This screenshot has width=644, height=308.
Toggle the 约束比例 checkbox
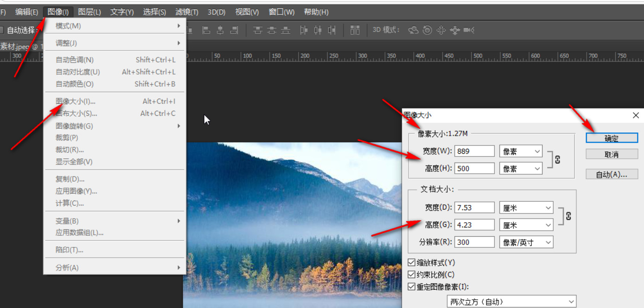[411, 275]
